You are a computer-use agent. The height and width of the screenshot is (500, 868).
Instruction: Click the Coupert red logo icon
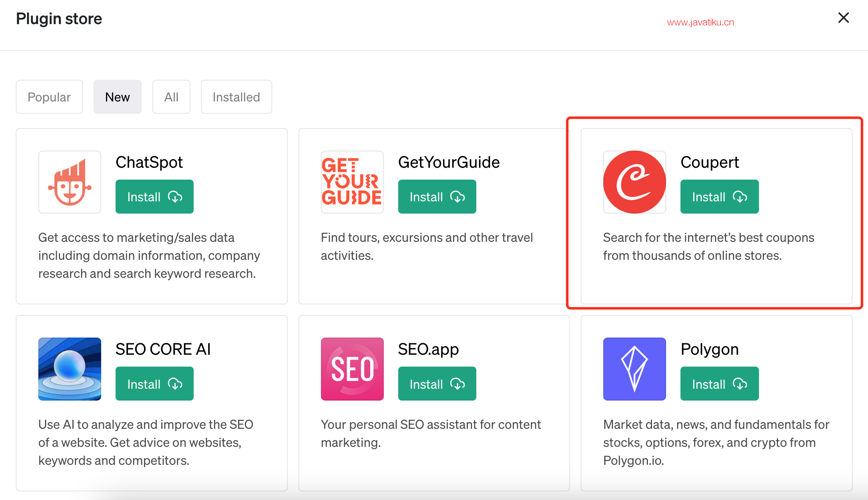pyautogui.click(x=634, y=182)
